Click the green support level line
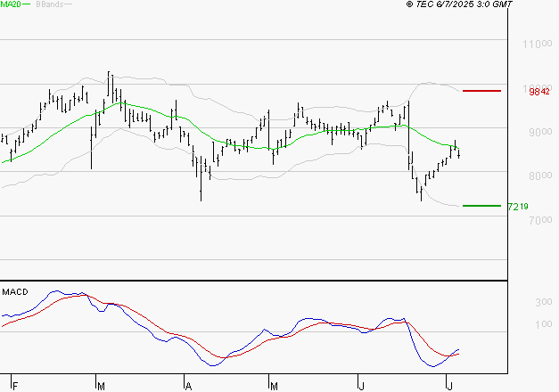This screenshot has width=559, height=392. tap(481, 206)
